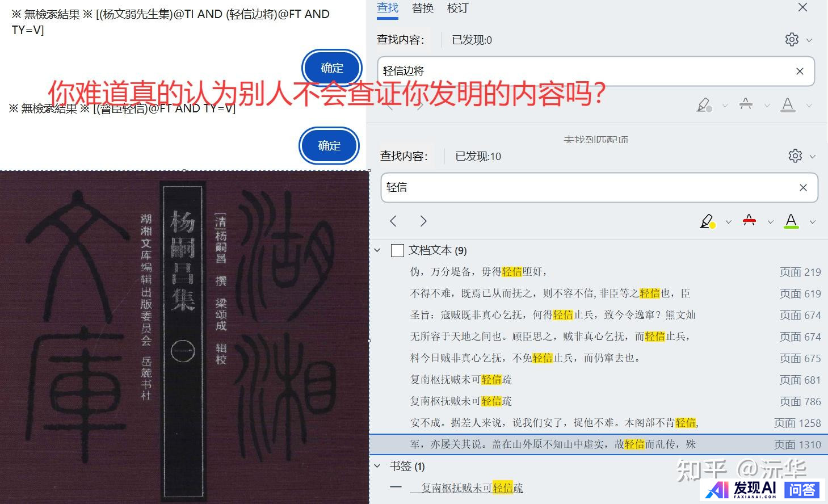Go to next match with the right arrow
The width and height of the screenshot is (828, 504).
pyautogui.click(x=423, y=221)
